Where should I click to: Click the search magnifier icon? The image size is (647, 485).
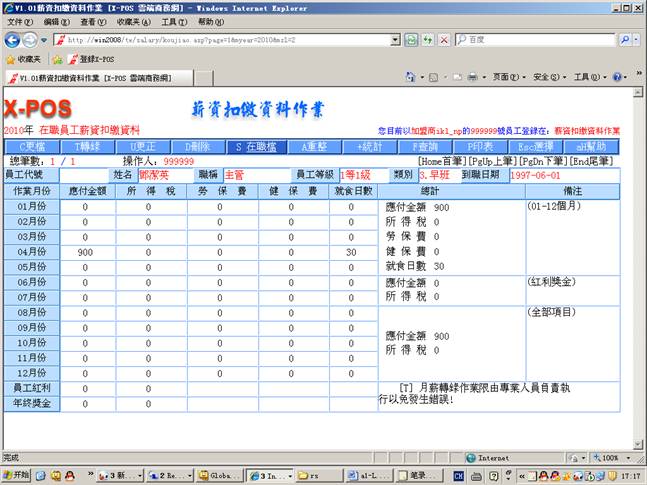623,39
